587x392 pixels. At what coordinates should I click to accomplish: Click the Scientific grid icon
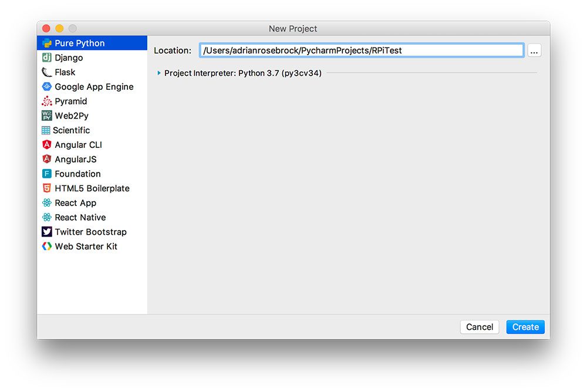coord(46,130)
